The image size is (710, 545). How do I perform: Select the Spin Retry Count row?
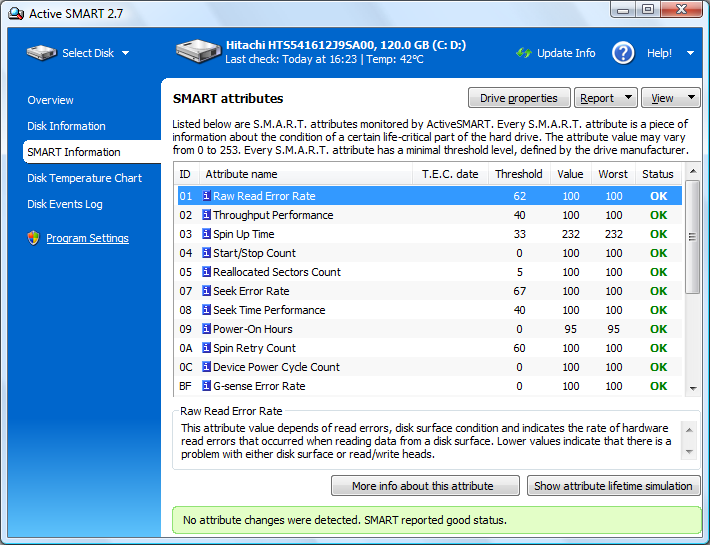coord(429,348)
